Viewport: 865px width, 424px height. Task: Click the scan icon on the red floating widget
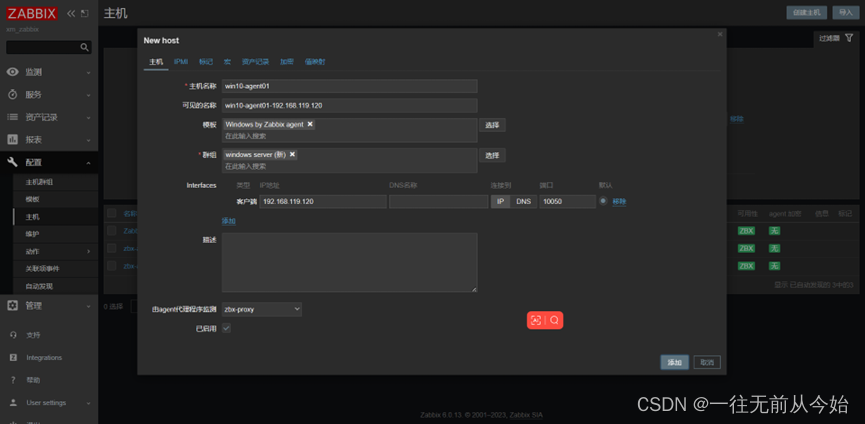536,320
